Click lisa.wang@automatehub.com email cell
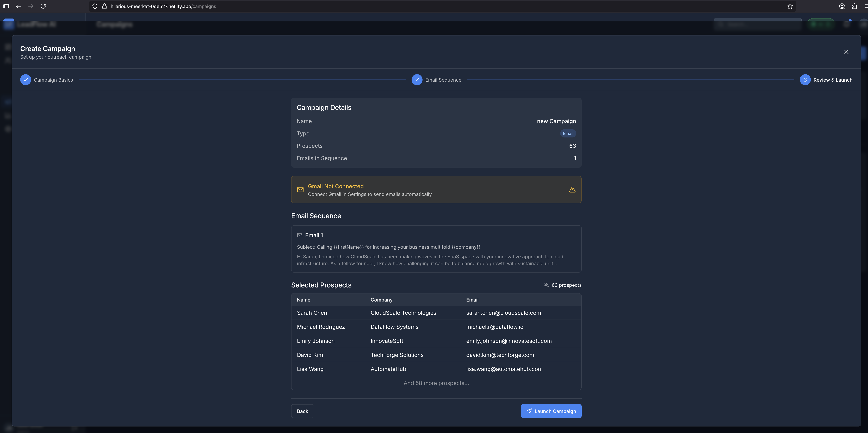Viewport: 868px width, 433px height. pos(504,369)
